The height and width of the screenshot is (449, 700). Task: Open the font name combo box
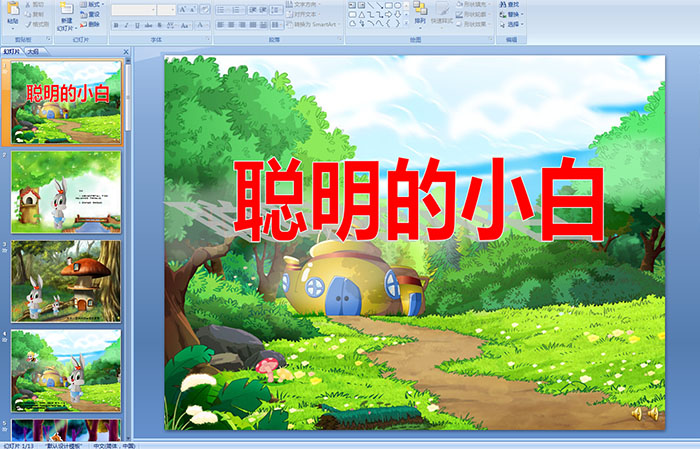click(134, 10)
